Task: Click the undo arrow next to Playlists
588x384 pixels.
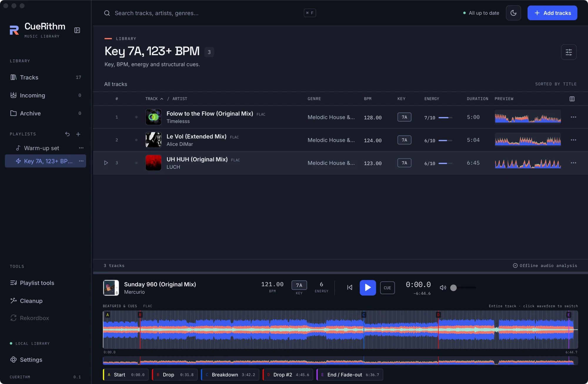Action: coord(67,134)
